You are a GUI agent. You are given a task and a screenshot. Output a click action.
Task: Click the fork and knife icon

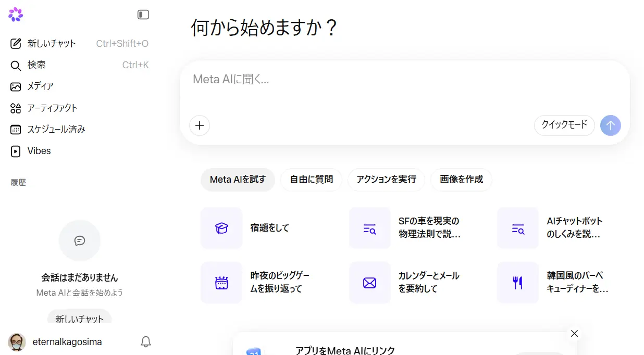point(518,283)
